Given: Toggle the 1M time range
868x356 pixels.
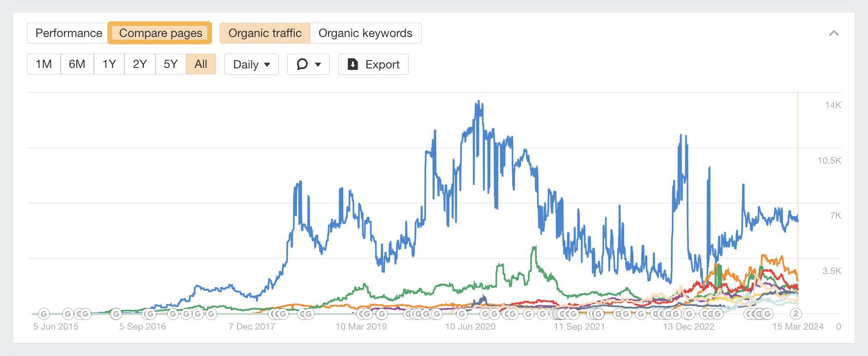Looking at the screenshot, I should point(43,64).
